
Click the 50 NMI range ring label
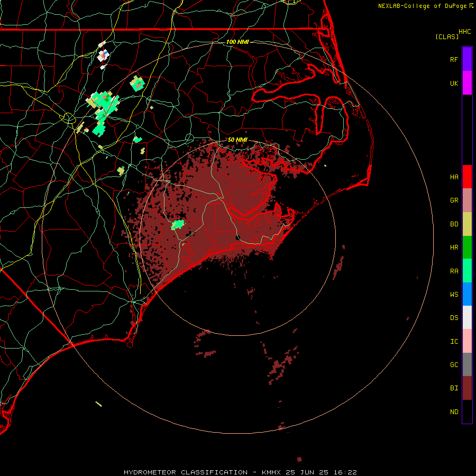[x=237, y=140]
